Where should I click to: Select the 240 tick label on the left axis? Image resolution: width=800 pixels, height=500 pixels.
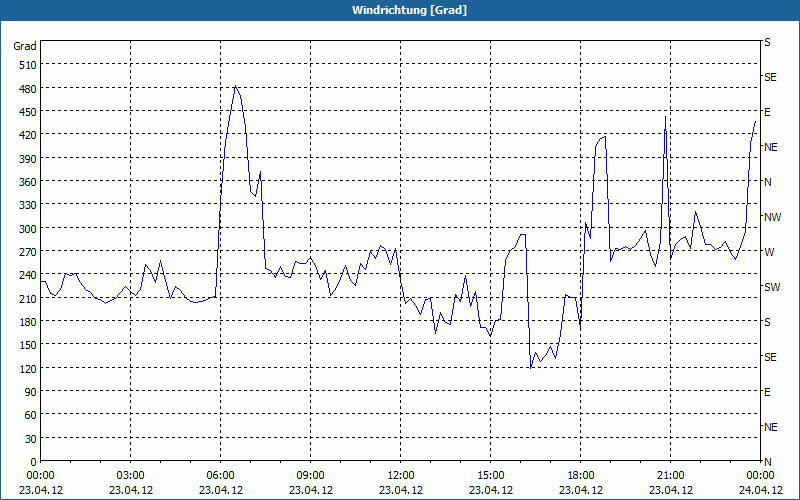[x=28, y=275]
